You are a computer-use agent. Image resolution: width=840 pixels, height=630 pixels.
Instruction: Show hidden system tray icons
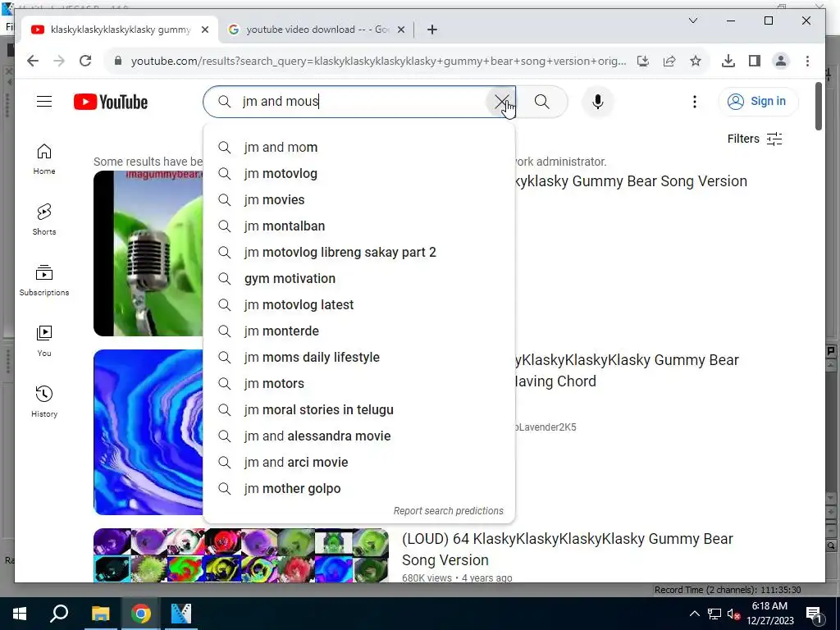(694, 614)
